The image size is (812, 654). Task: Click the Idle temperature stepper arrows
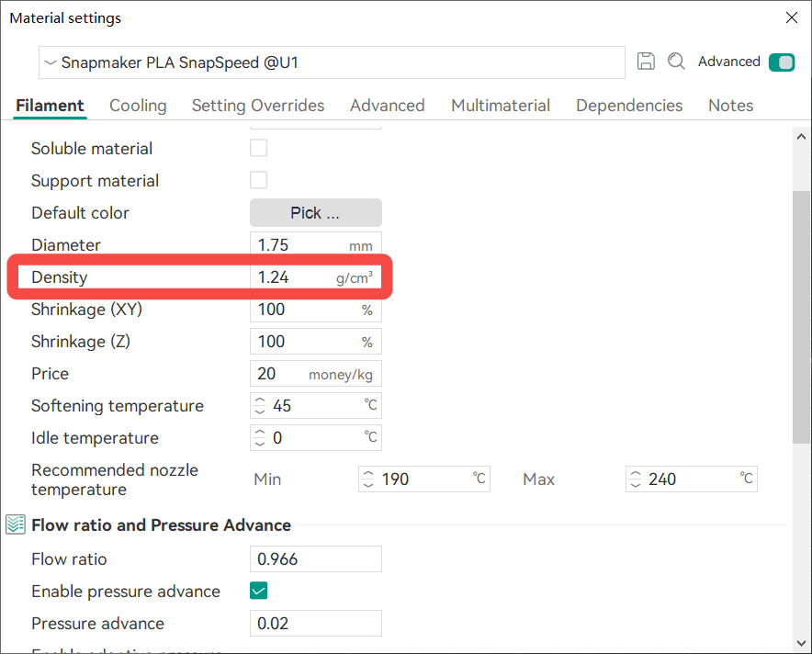[x=260, y=437]
